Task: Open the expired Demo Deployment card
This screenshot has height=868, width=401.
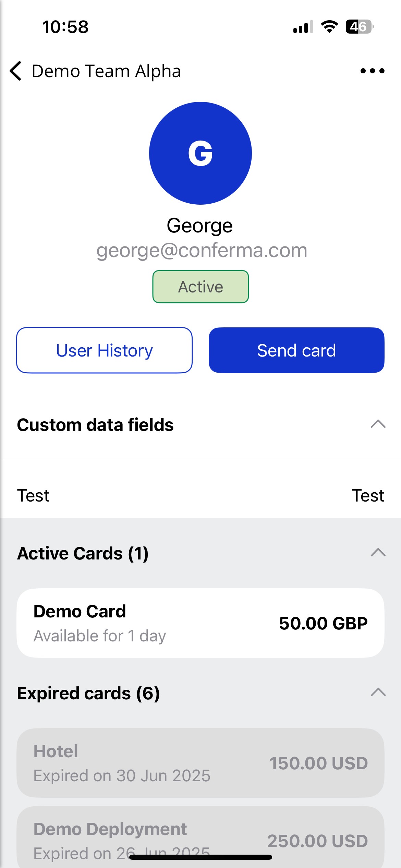Action: tap(200, 837)
